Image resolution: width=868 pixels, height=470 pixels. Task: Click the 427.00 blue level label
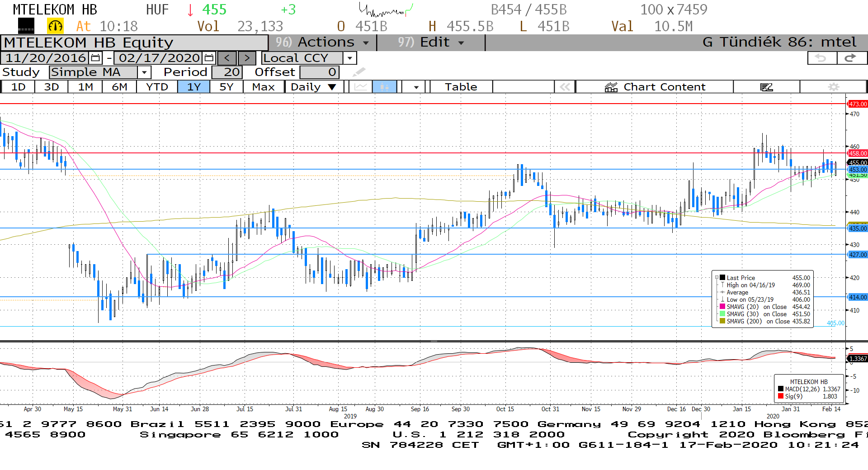[858, 255]
